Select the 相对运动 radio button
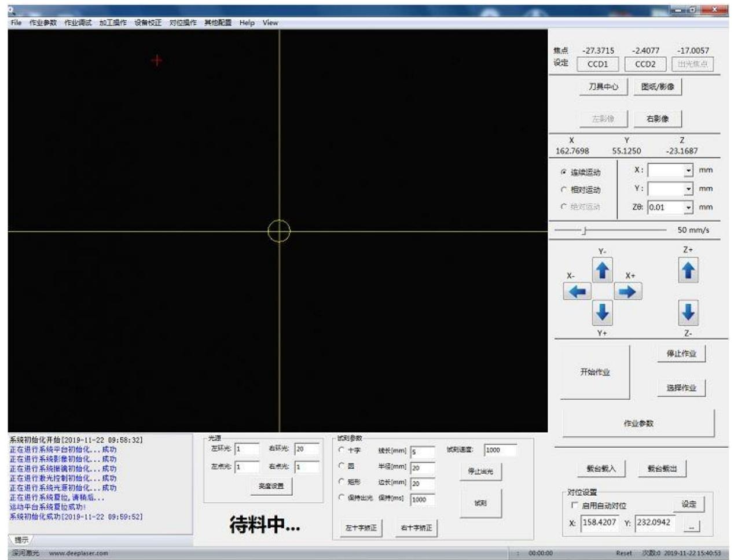734x560 pixels. pos(564,190)
